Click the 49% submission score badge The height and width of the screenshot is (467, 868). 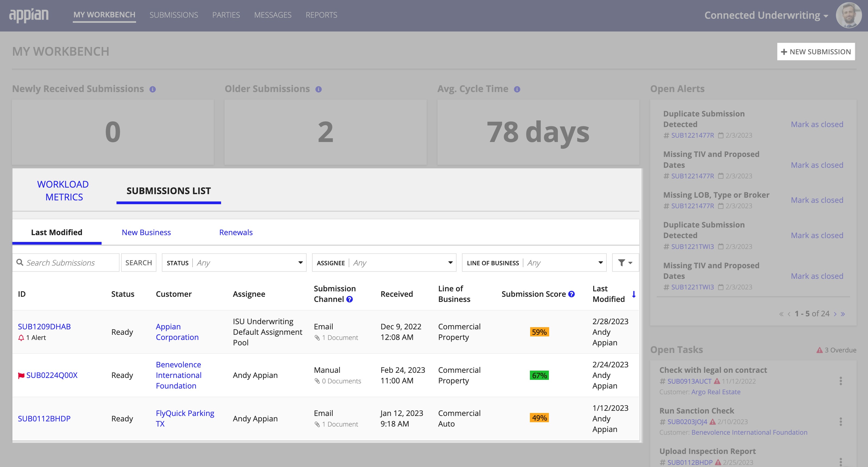(539, 418)
